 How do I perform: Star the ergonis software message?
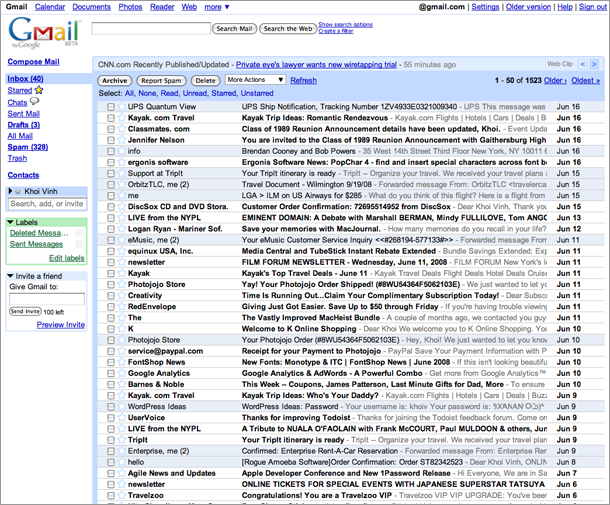(x=122, y=162)
